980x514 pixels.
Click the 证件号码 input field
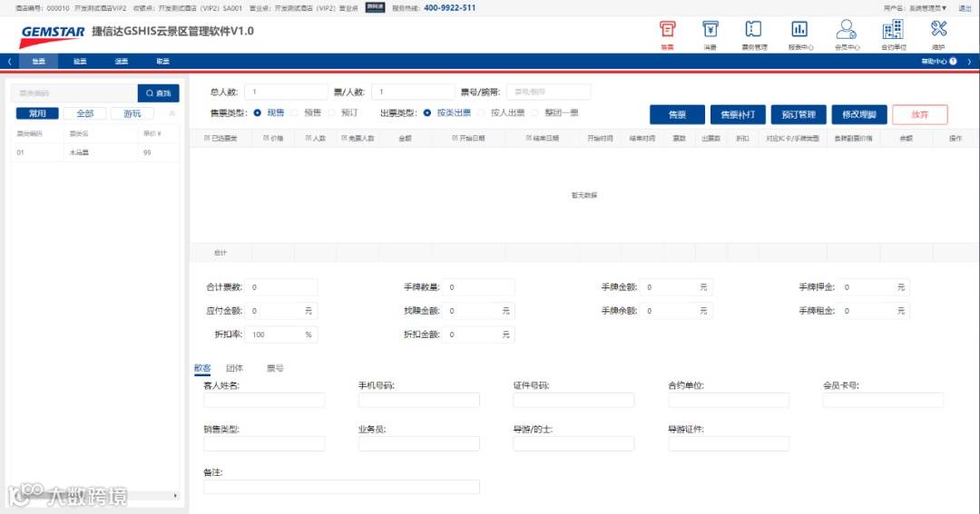click(573, 401)
